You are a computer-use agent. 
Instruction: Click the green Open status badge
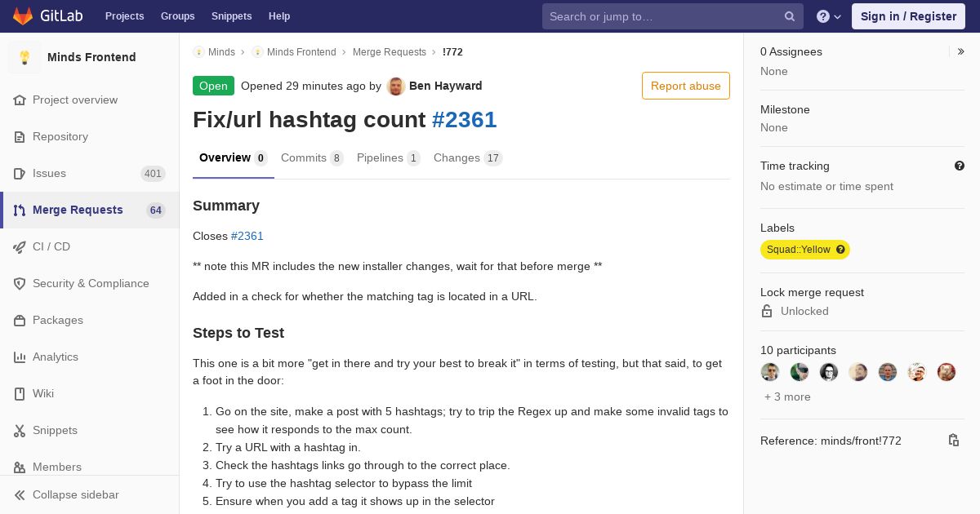[x=213, y=86]
